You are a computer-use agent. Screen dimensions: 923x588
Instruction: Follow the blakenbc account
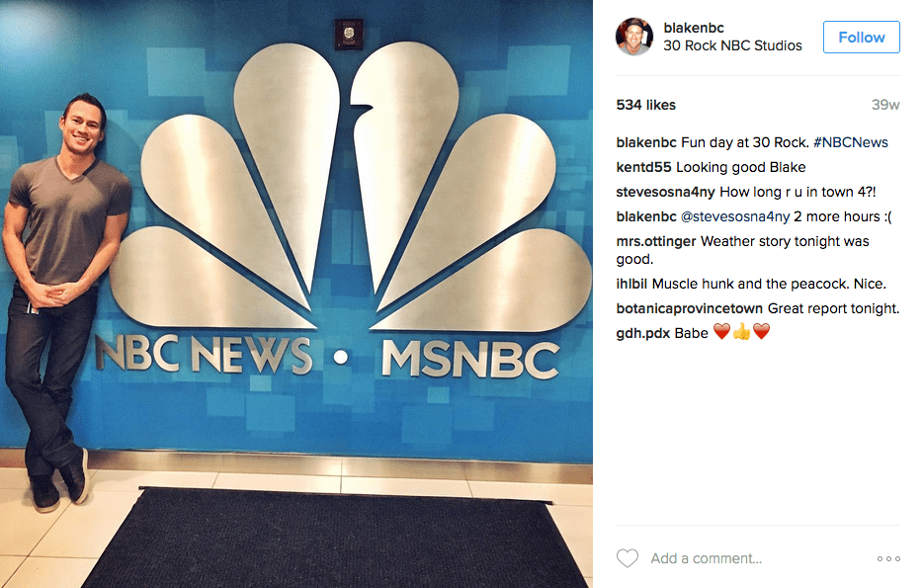pyautogui.click(x=861, y=38)
